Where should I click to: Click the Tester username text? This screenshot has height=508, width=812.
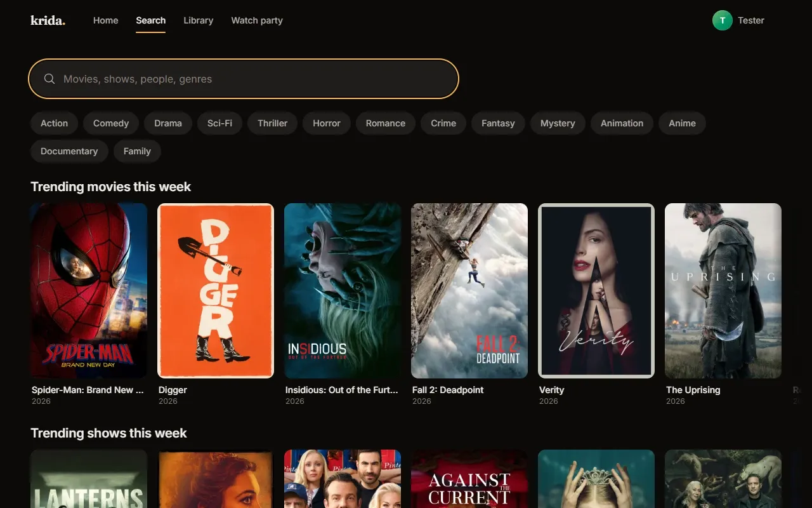tap(751, 20)
